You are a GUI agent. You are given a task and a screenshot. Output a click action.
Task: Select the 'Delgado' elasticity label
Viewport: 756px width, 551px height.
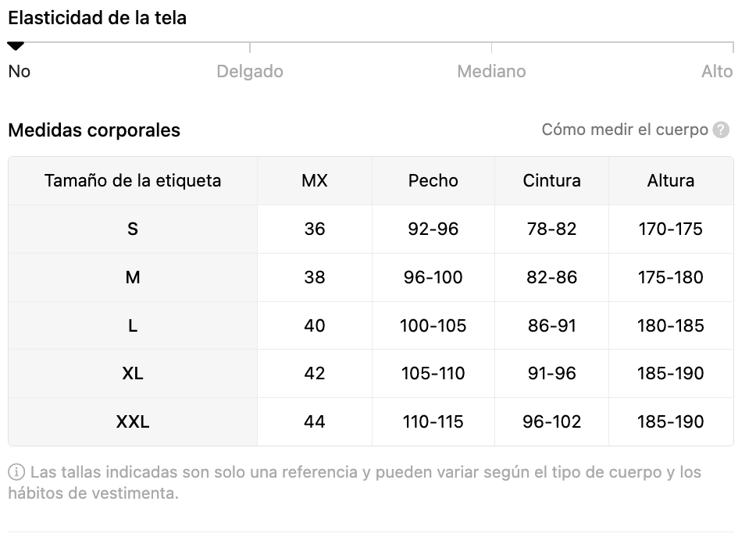(x=250, y=71)
